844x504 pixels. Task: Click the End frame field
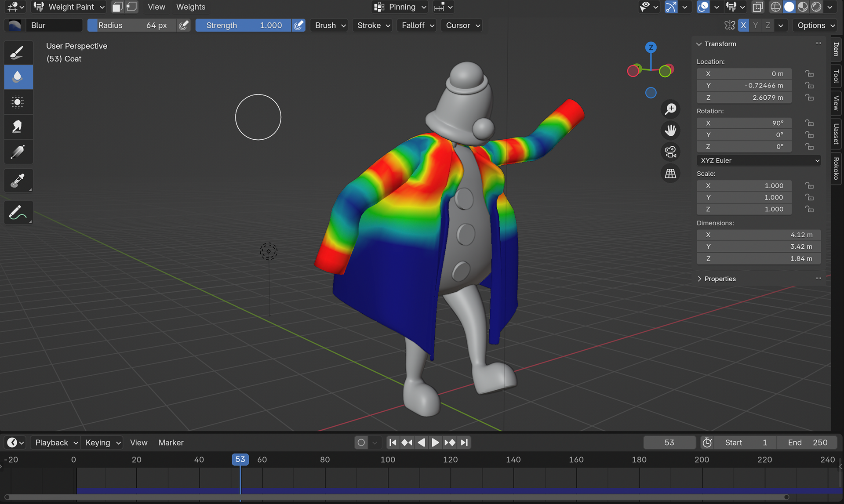click(x=808, y=442)
